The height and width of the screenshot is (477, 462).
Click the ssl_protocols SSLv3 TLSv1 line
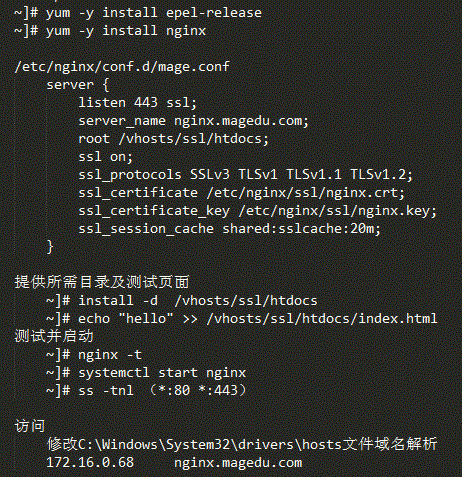tap(246, 175)
